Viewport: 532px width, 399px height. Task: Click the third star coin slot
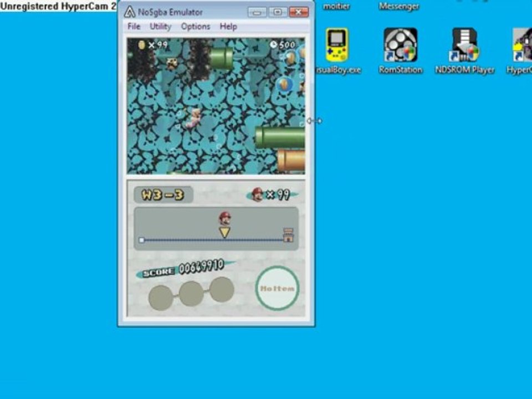222,289
